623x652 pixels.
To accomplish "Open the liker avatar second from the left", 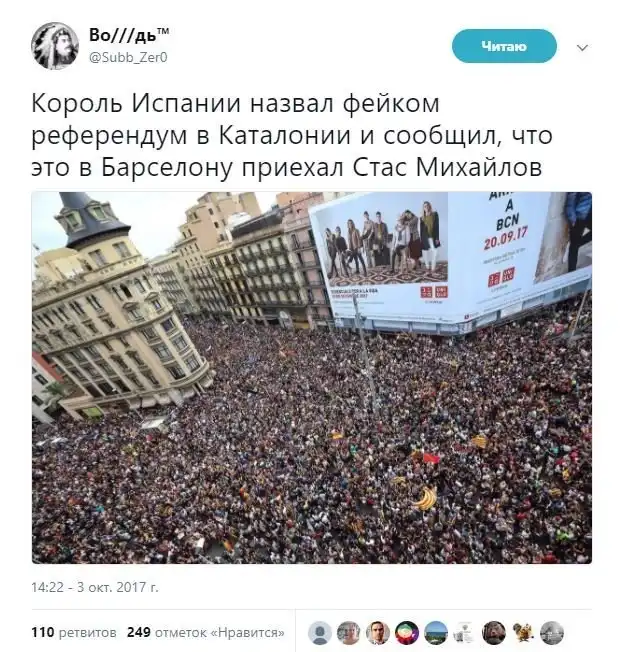I will click(349, 633).
